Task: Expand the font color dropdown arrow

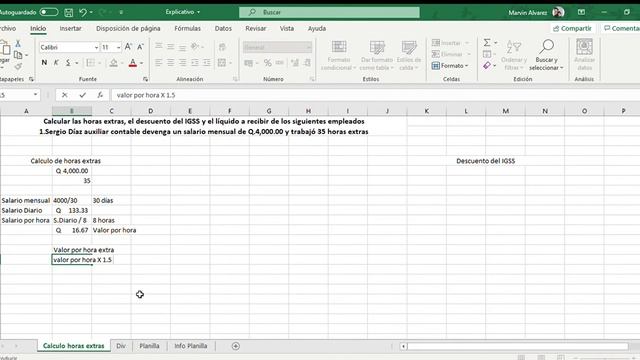Action: click(142, 63)
